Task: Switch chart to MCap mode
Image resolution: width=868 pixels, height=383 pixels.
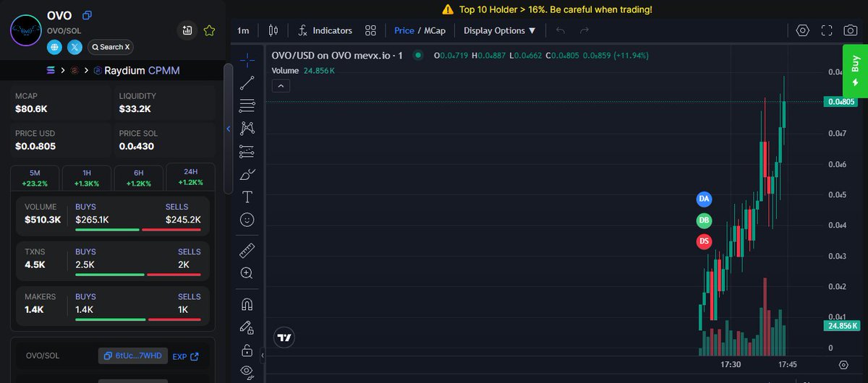Action: [435, 30]
